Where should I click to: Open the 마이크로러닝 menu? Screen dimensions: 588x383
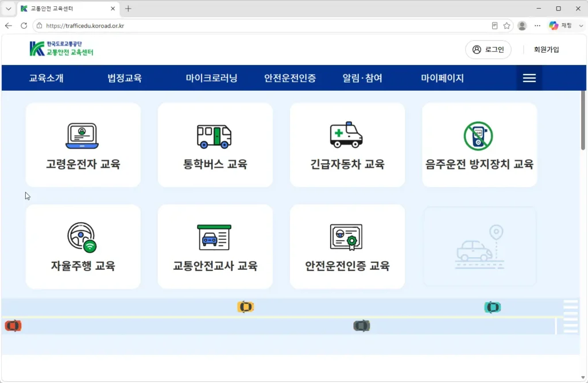[x=211, y=78]
